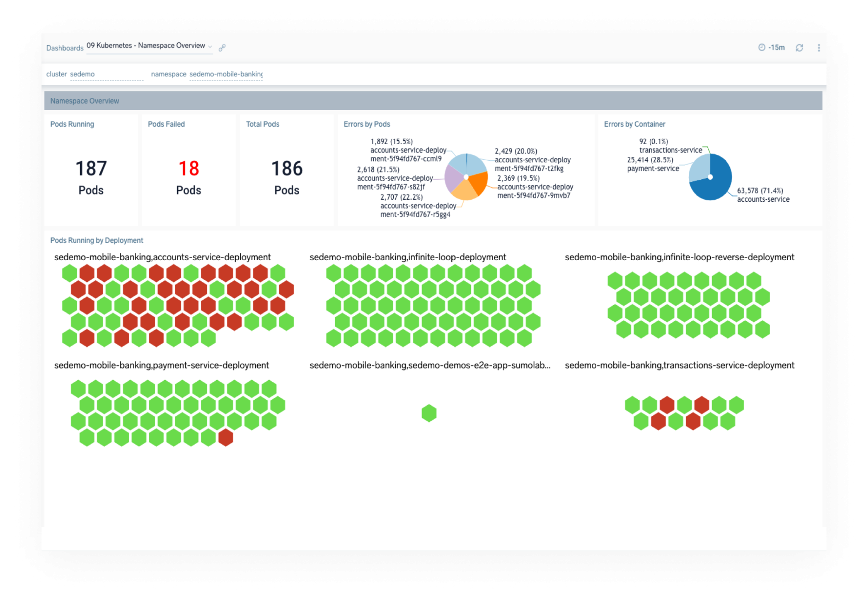Screen dimensions: 868x601
Task: Click the red Pods Failed value '18'
Action: [188, 168]
